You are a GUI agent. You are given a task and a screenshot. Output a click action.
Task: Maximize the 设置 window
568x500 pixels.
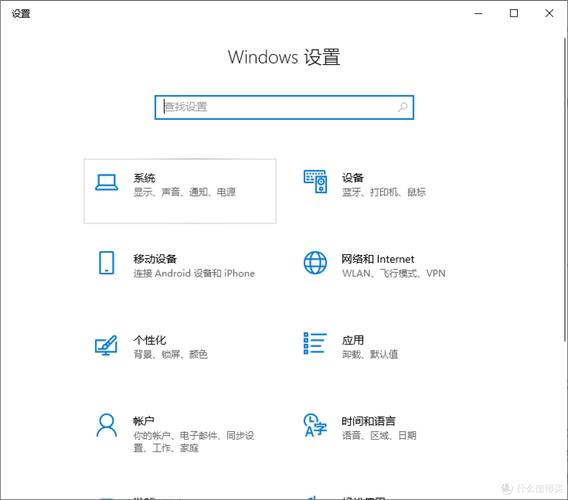pyautogui.click(x=514, y=13)
